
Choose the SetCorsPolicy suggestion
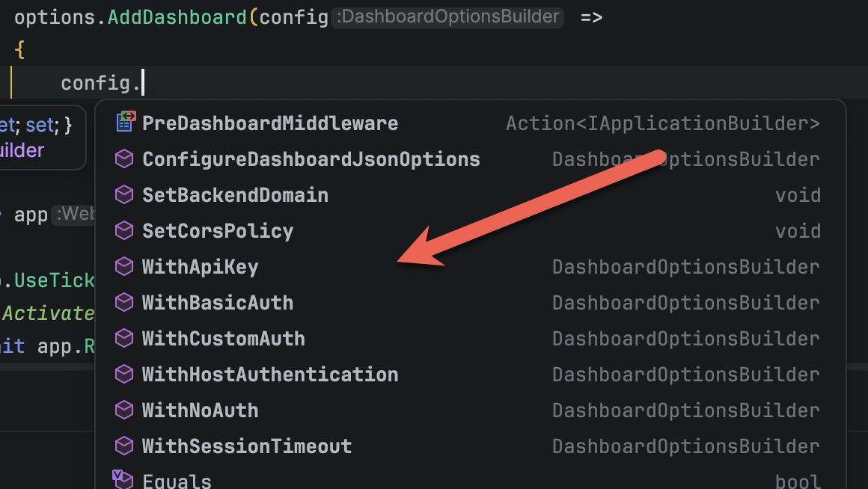coord(218,231)
